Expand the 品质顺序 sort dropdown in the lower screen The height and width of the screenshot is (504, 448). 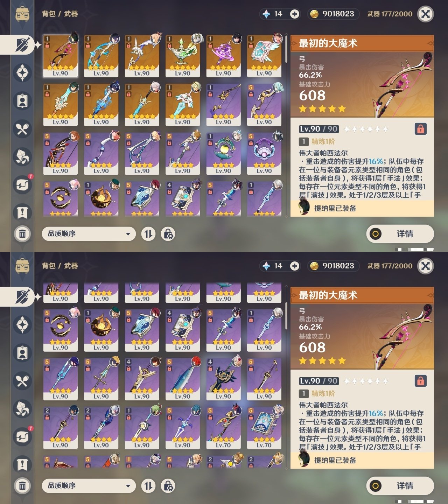point(89,486)
